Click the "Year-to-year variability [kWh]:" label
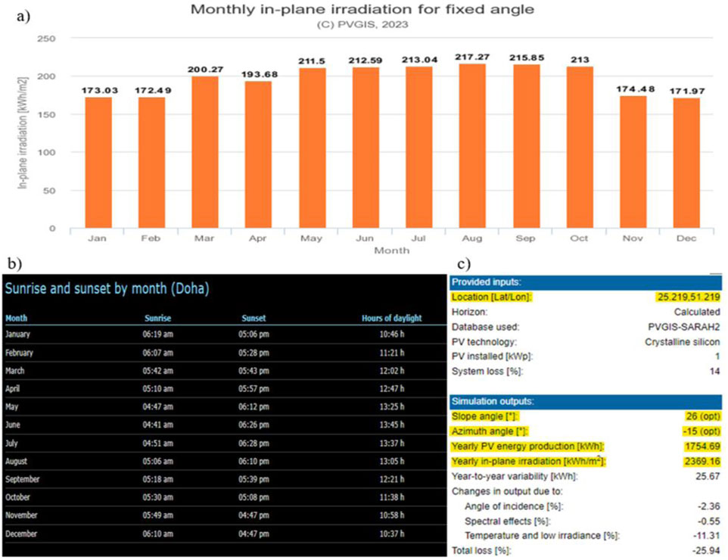The height and width of the screenshot is (560, 728). point(515,477)
